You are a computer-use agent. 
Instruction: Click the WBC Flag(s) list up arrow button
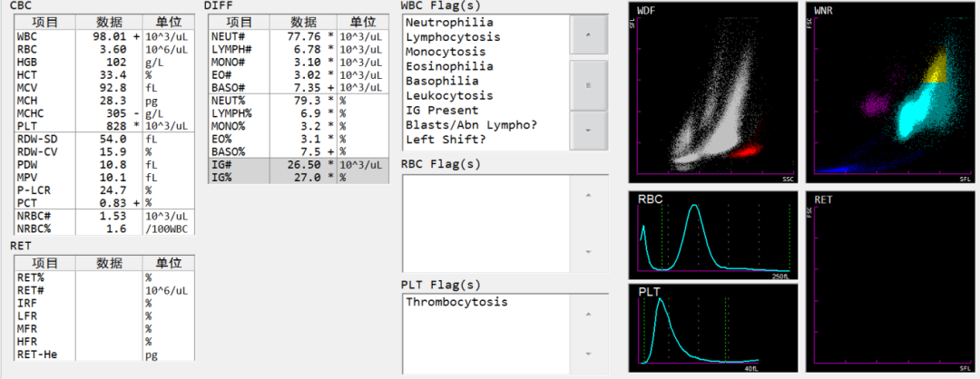point(589,34)
